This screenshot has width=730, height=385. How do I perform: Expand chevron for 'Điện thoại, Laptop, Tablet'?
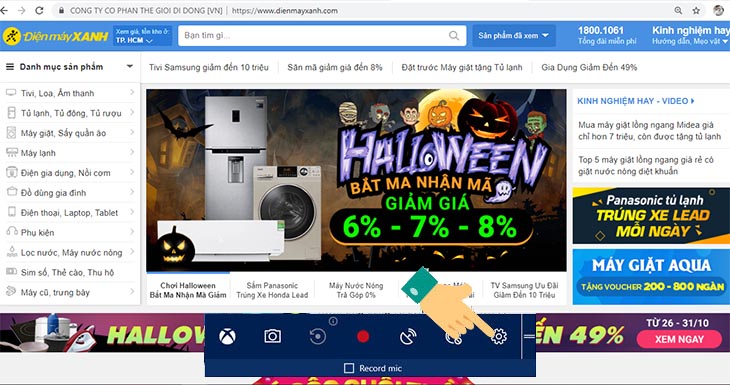pos(132,212)
